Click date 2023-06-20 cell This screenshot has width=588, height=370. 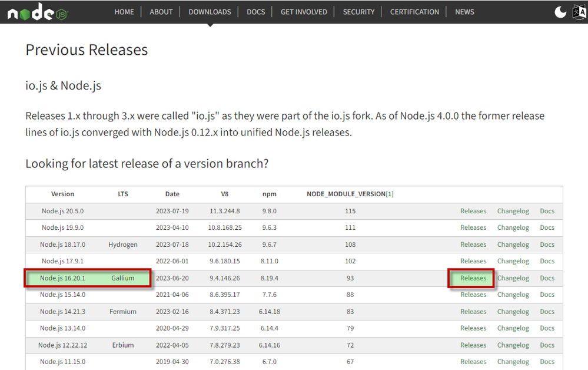[172, 278]
